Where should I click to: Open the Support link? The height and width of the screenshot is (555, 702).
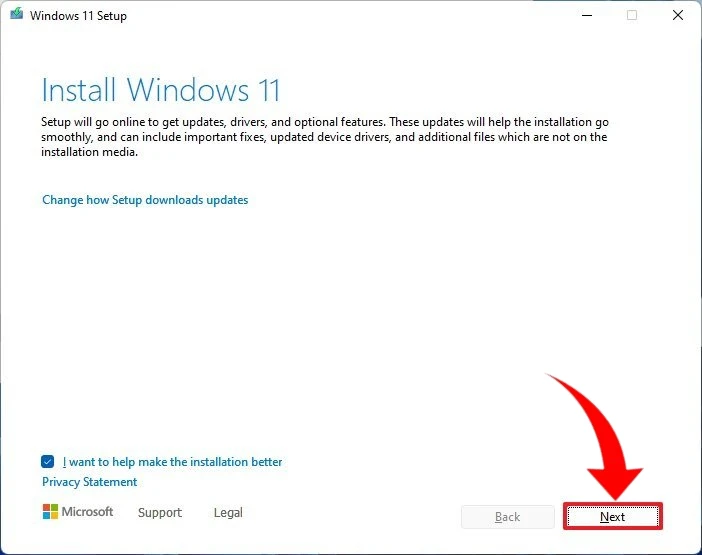click(x=160, y=512)
